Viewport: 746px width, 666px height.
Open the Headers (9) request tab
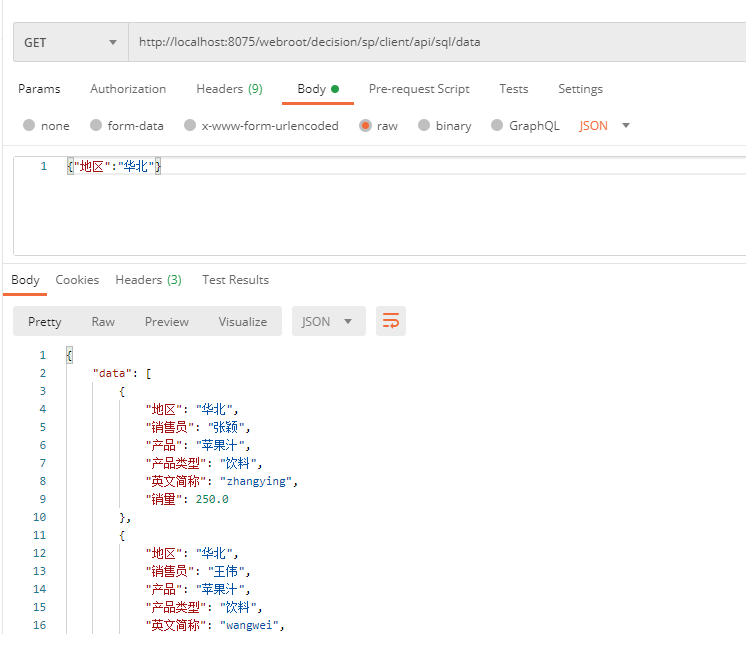pyautogui.click(x=229, y=89)
